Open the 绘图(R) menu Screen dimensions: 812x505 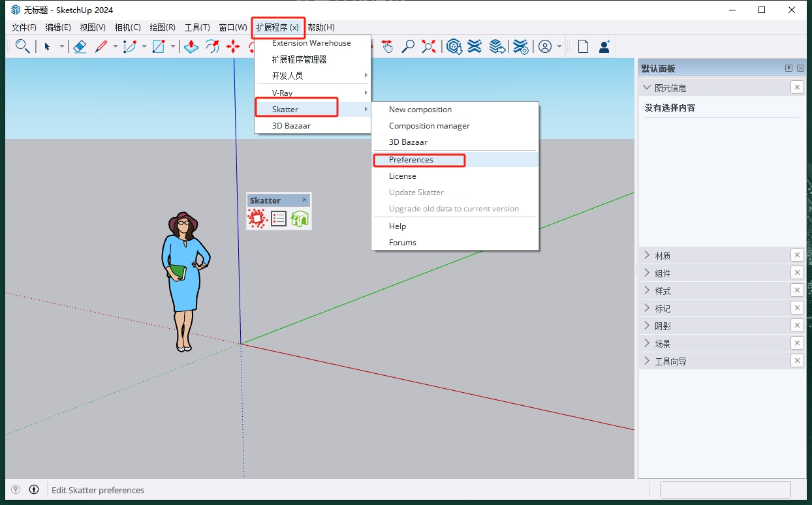(x=163, y=27)
